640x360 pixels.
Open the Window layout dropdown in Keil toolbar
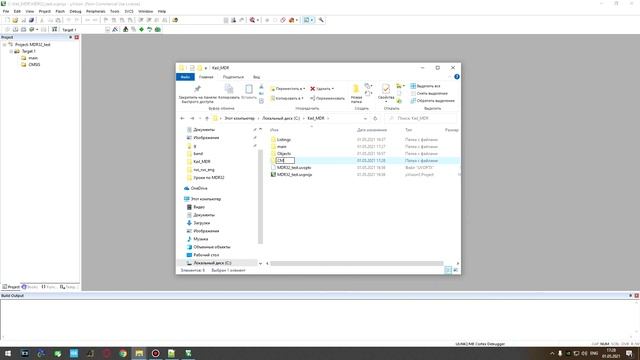(x=312, y=20)
